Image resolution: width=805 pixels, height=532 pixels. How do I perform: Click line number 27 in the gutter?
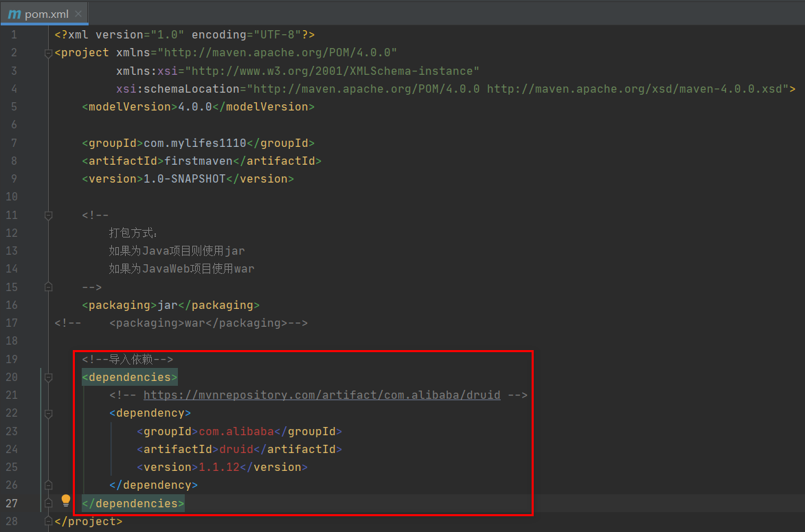click(11, 503)
